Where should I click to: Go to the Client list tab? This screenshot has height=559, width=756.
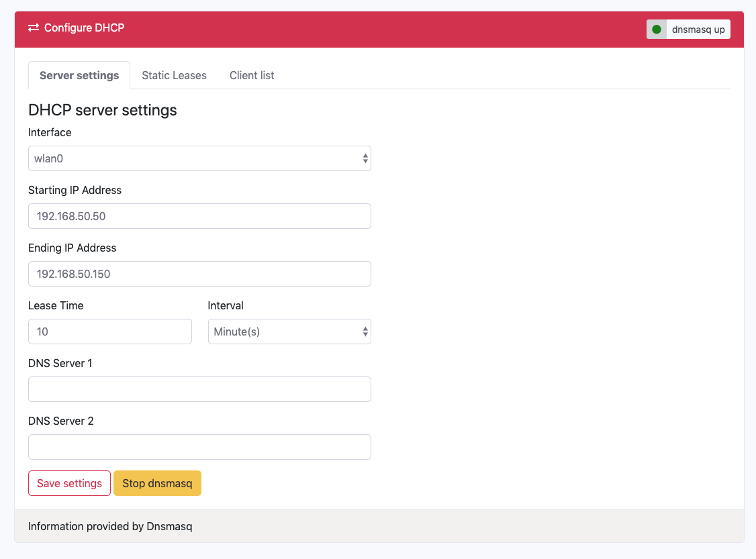pos(252,75)
